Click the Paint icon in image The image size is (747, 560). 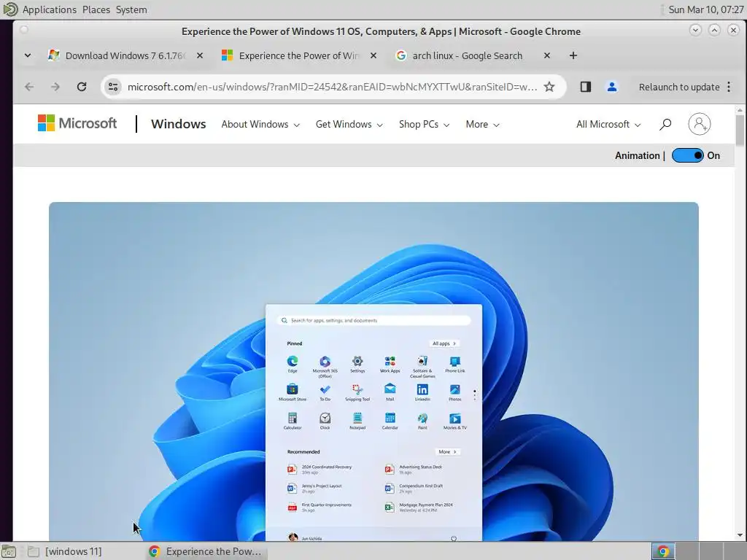pos(422,418)
